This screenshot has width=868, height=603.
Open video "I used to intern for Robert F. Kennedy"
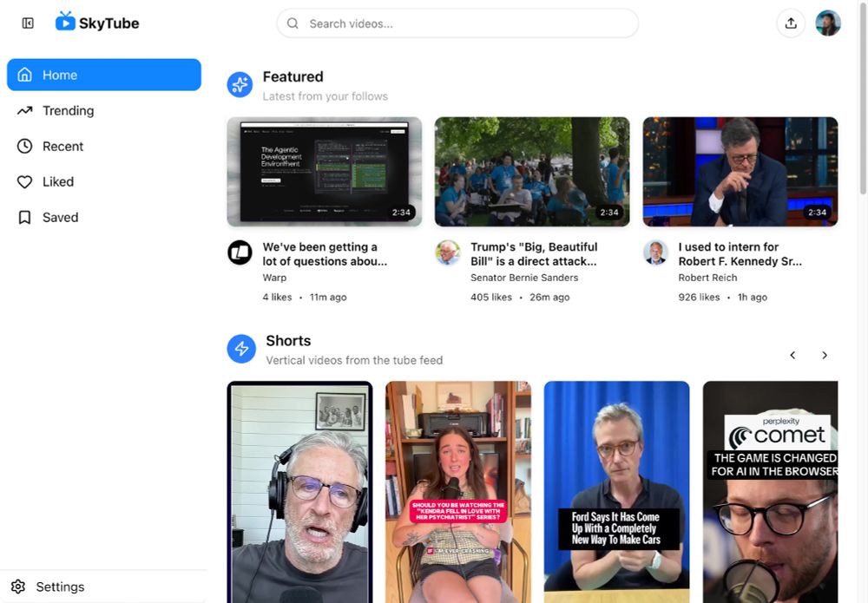tap(740, 254)
